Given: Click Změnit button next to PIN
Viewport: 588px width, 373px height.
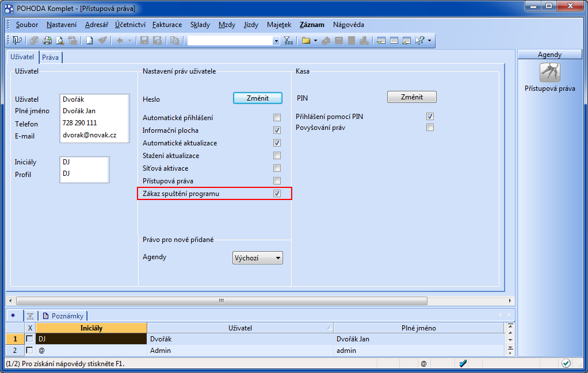Looking at the screenshot, I should coord(412,97).
